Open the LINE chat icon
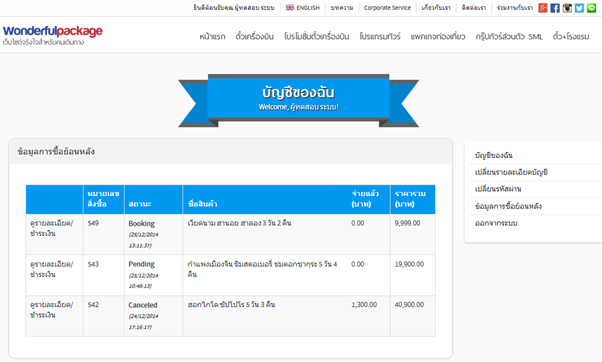 point(592,8)
